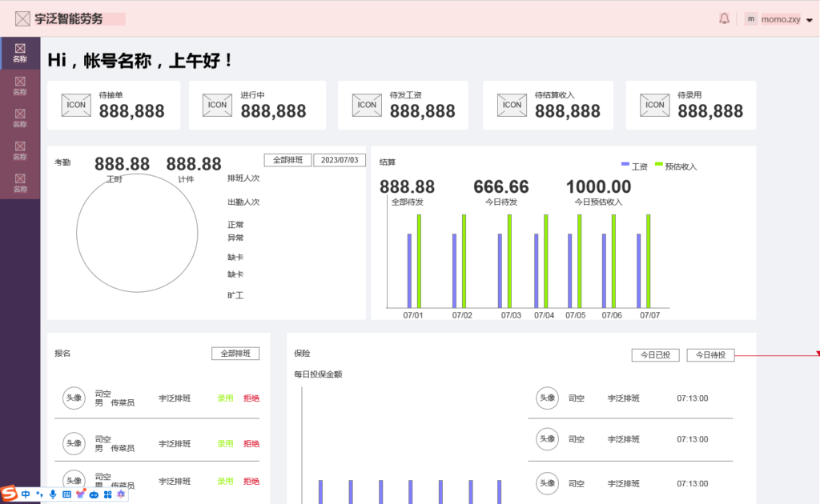Click the purple star icon on Sogou bar
This screenshot has height=504, width=820.
coord(122,494)
